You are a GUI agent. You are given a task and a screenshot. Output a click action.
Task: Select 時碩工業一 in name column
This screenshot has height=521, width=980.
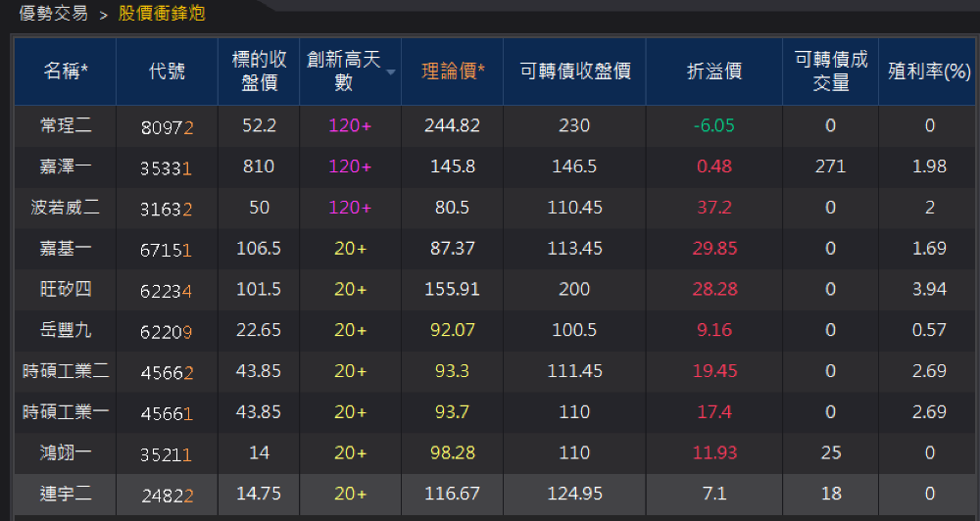click(x=66, y=411)
